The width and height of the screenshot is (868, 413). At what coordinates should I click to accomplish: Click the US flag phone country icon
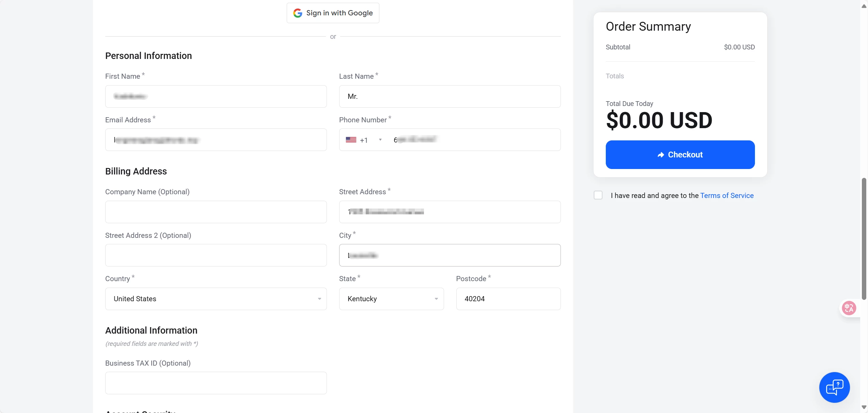coord(351,140)
